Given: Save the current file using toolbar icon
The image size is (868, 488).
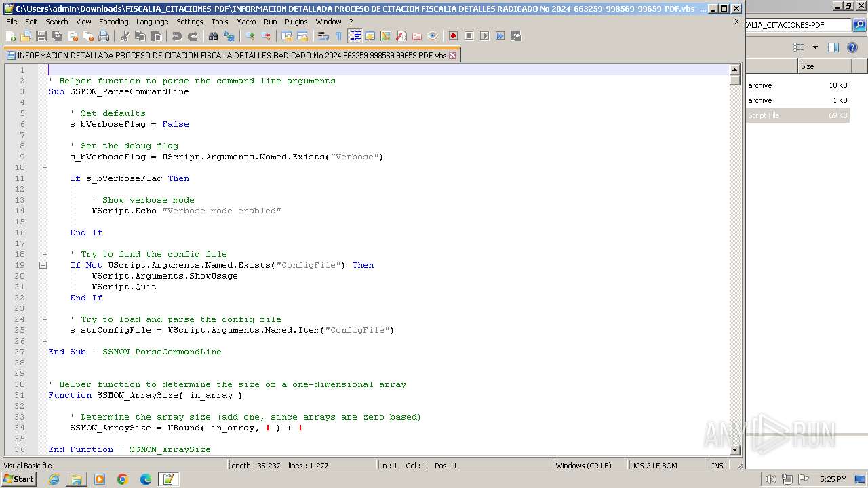Looking at the screenshot, I should [41, 36].
